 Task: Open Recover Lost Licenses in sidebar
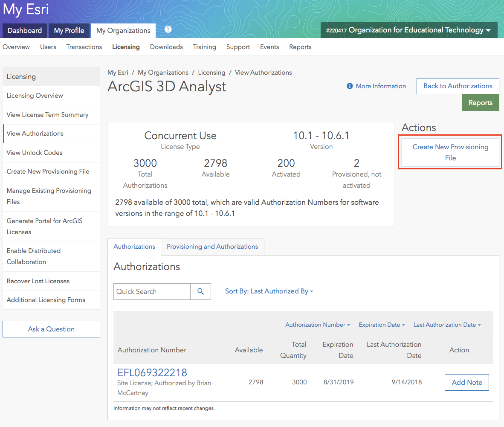52,281
